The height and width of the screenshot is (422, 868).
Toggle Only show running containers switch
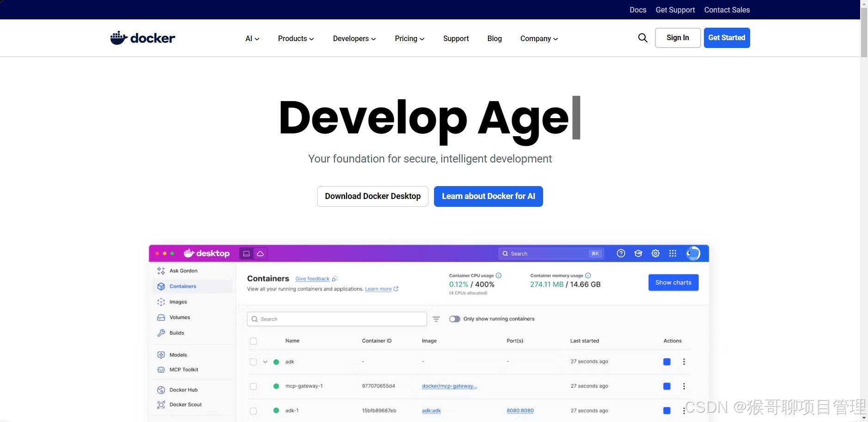[455, 319]
